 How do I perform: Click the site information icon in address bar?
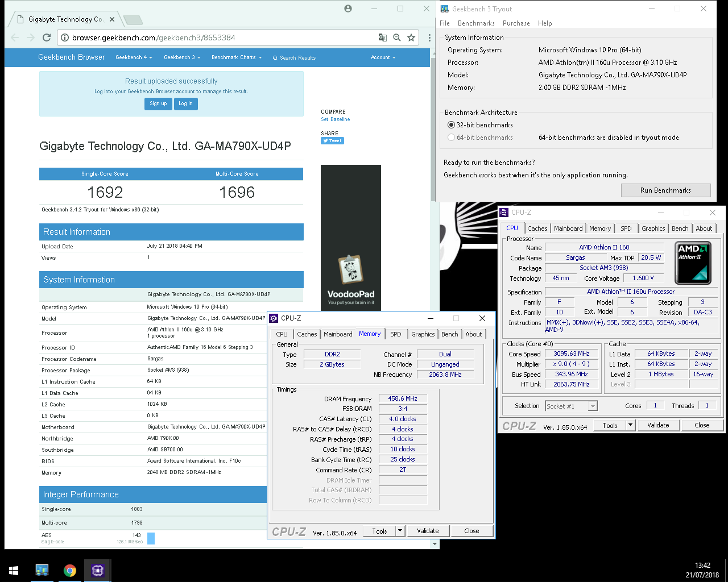(x=65, y=38)
